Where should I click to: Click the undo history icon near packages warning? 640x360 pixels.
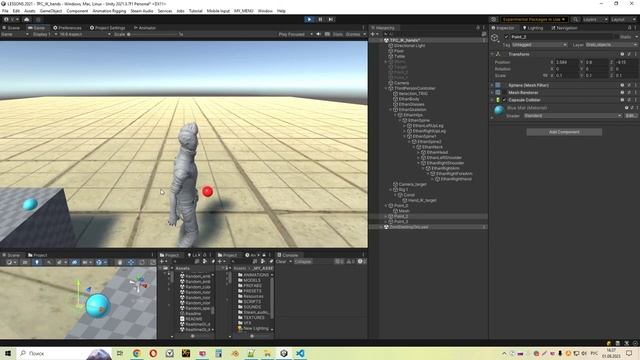493,19
